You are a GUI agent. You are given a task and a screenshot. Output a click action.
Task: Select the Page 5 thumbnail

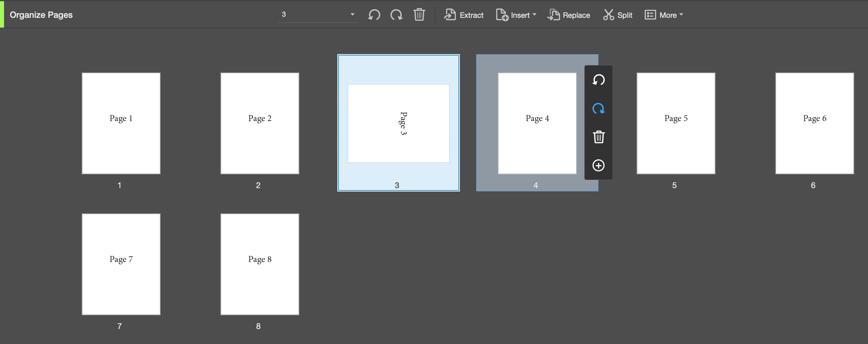tap(675, 123)
